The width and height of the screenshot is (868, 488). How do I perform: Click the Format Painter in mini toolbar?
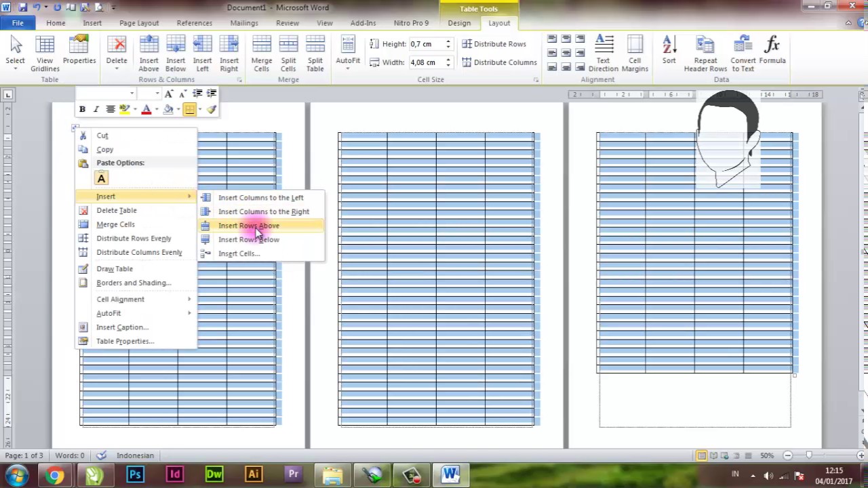coord(212,109)
